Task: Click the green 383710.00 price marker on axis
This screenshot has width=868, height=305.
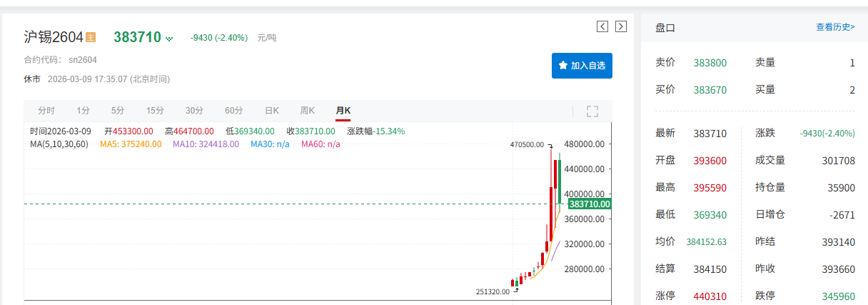Action: click(x=590, y=204)
